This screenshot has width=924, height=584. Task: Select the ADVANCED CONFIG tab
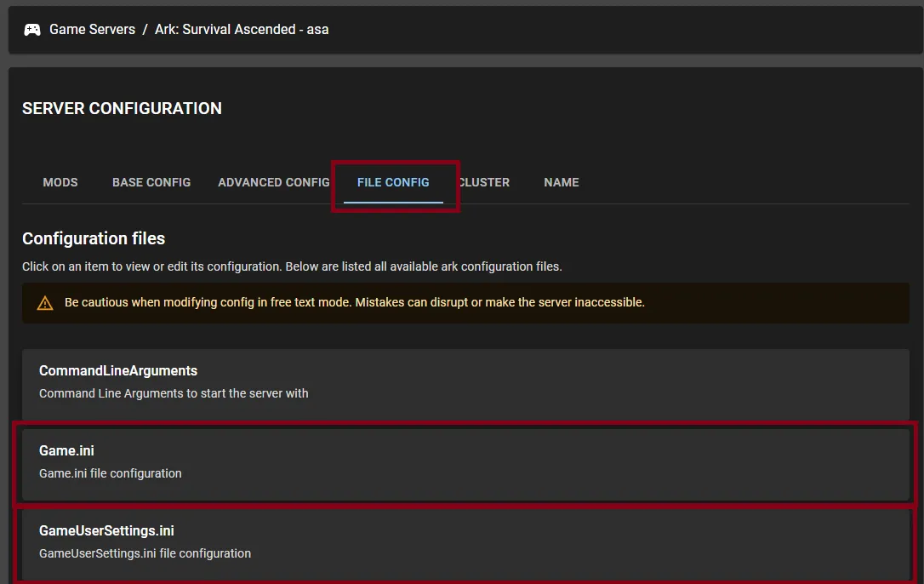[273, 182]
